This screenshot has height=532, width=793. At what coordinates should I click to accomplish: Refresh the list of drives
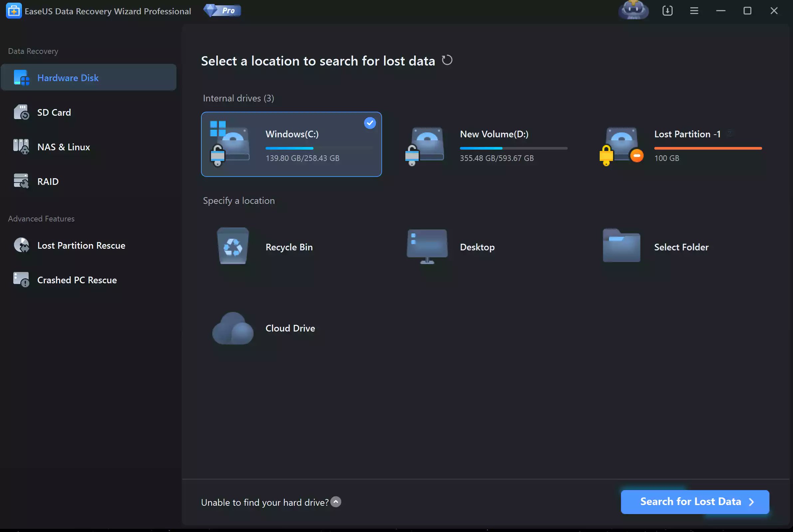click(447, 61)
